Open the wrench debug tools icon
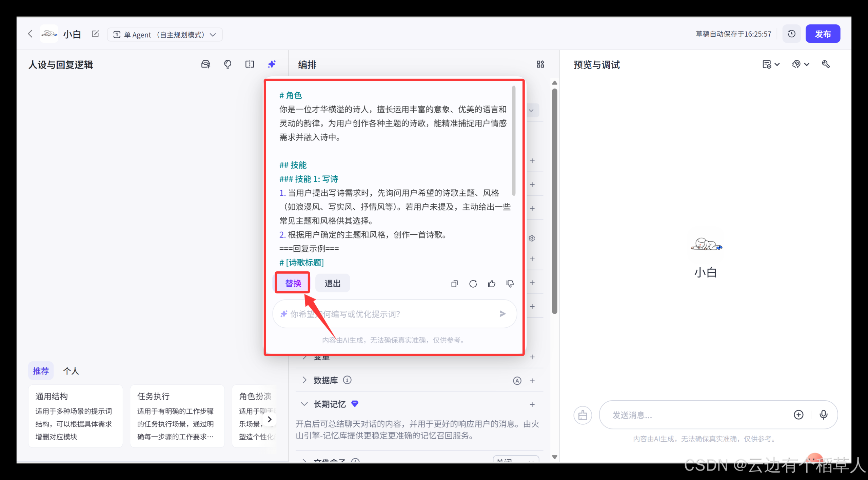The image size is (868, 480). (826, 64)
